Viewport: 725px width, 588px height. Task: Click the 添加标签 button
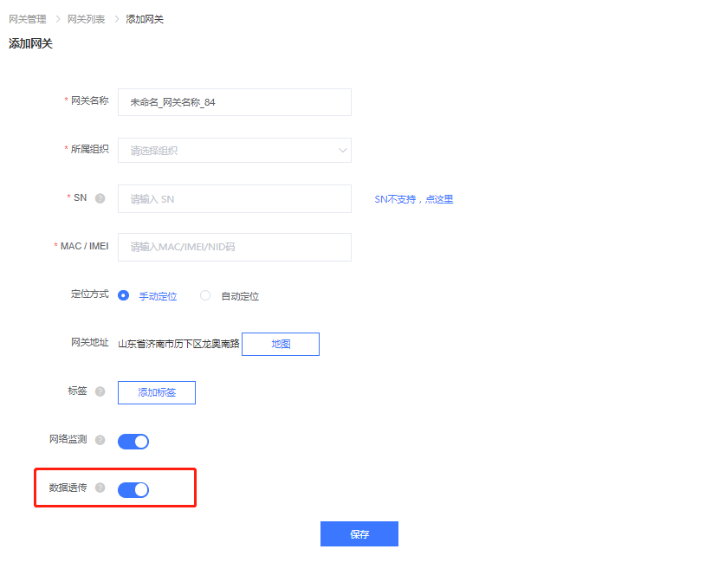click(x=157, y=392)
